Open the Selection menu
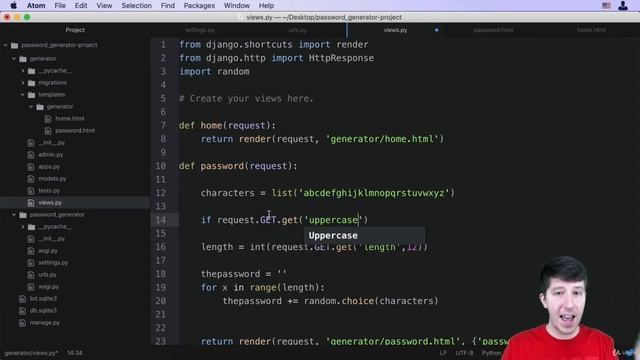The image size is (640, 360). (x=136, y=6)
